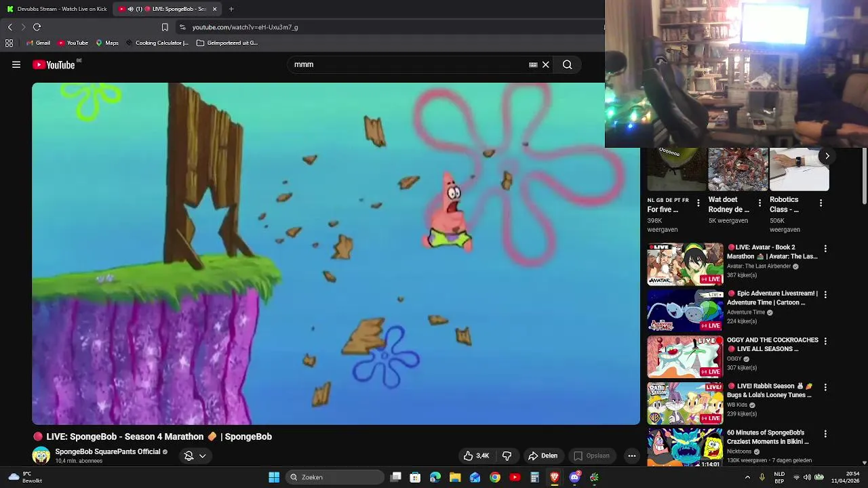Open the YouTube bookmark in bookmarks bar

[x=73, y=43]
